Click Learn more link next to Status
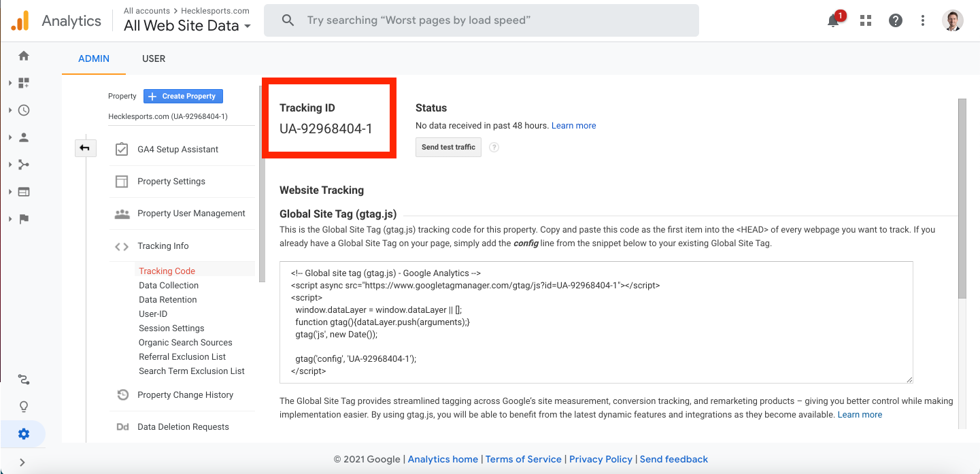Viewport: 980px width, 474px height. [x=573, y=126]
